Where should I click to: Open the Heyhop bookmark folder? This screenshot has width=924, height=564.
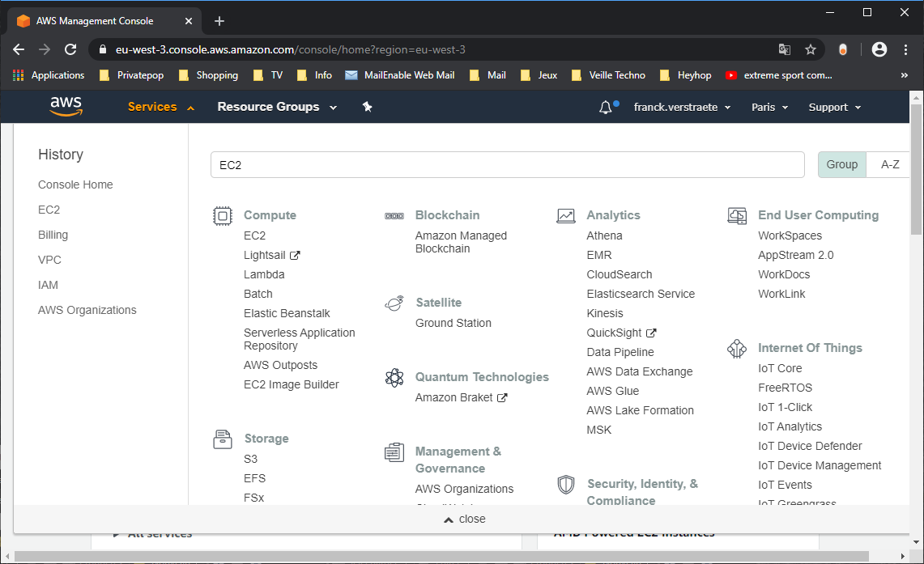685,75
